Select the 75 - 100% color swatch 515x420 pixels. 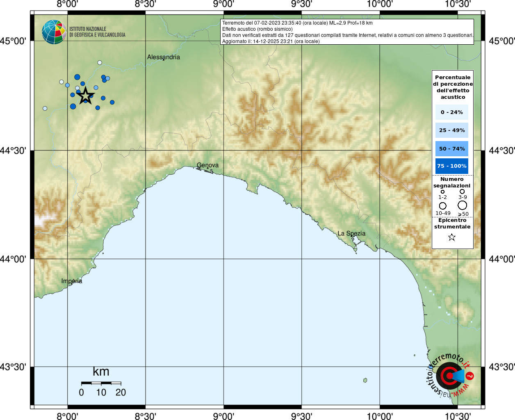tap(452, 166)
